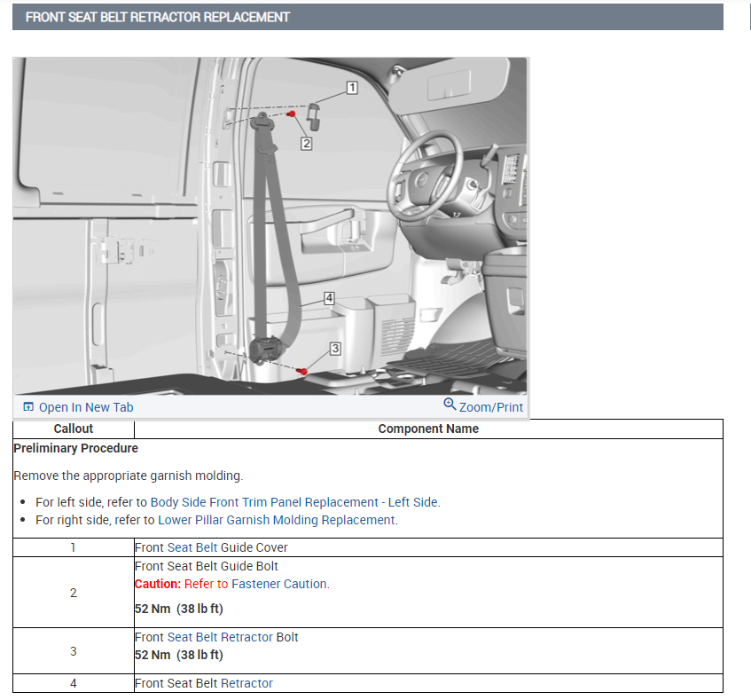This screenshot has height=700, width=751.
Task: Open the Fastener Caution link
Action: (x=278, y=584)
